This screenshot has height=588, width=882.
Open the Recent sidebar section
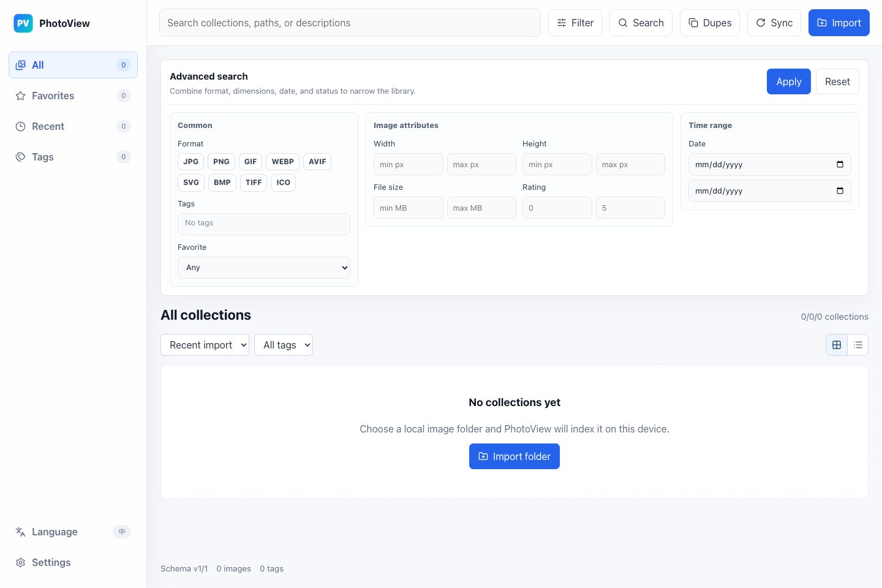pyautogui.click(x=73, y=126)
